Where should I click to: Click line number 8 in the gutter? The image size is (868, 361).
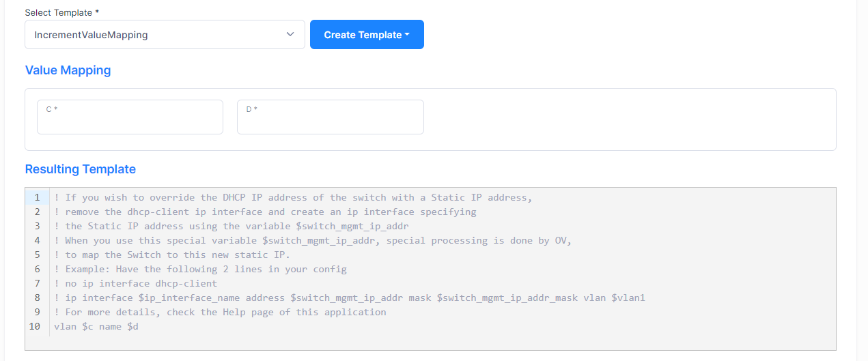[x=37, y=298]
